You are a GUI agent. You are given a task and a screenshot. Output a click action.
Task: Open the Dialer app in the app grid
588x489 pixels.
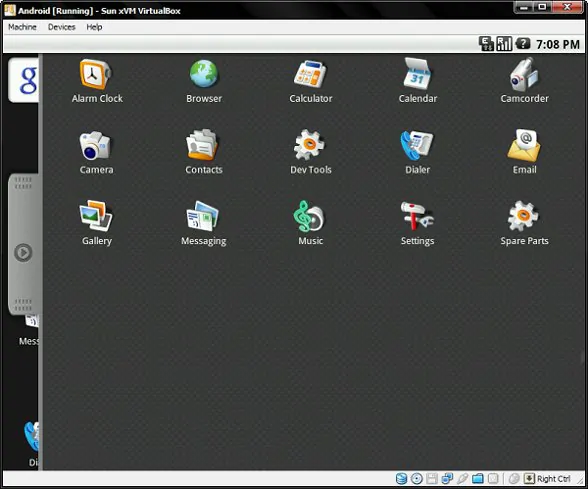[417, 152]
